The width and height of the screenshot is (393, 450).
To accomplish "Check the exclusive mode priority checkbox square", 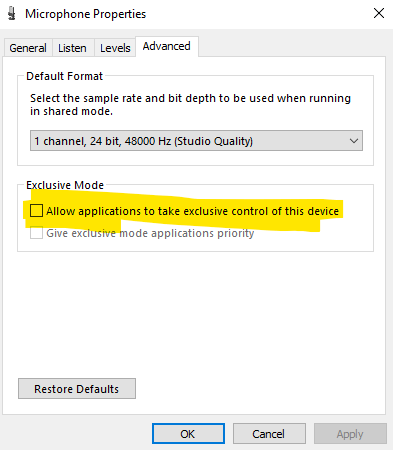I will coord(36,233).
